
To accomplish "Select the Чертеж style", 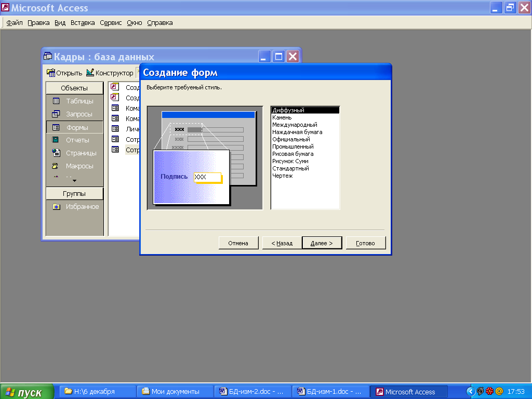I will tap(305, 176).
